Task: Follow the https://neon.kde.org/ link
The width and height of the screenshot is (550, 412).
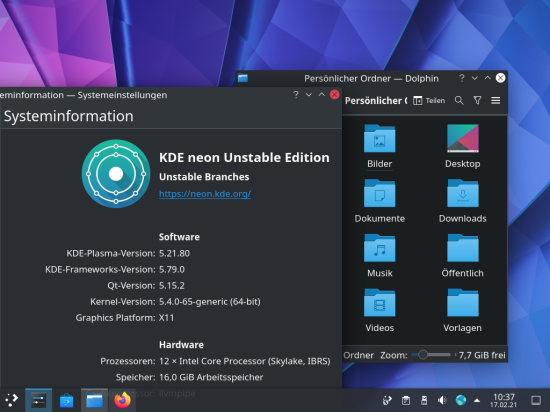Action: 205,194
